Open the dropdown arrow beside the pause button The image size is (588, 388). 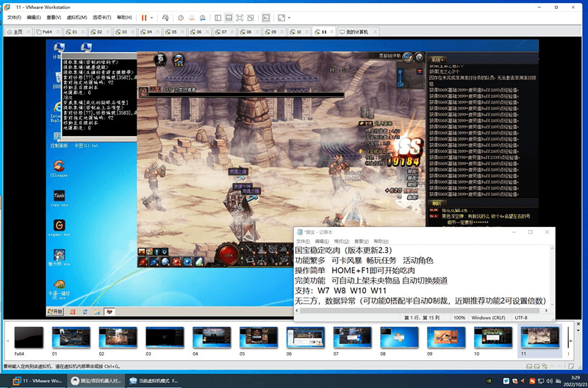click(x=151, y=18)
